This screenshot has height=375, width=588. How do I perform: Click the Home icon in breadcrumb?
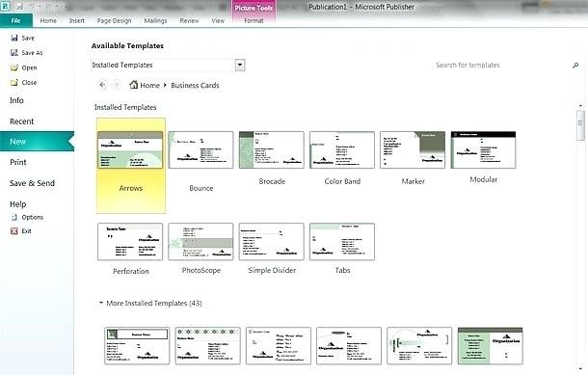pos(133,85)
